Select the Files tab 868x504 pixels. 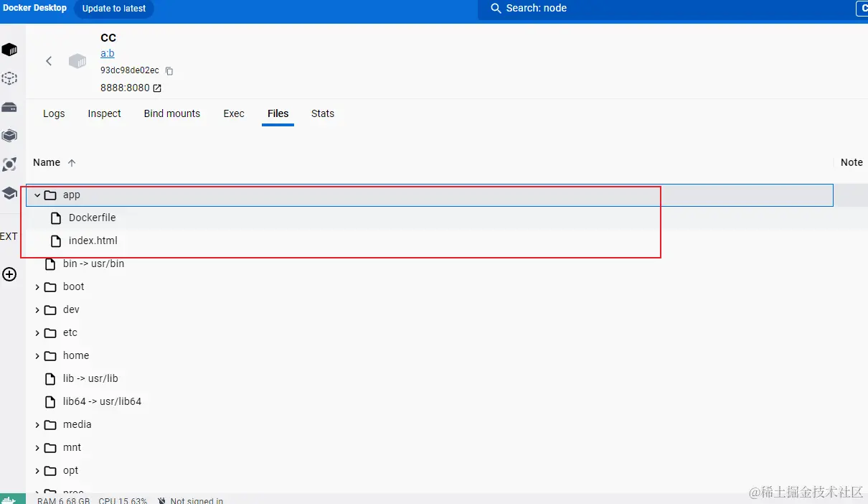278,113
